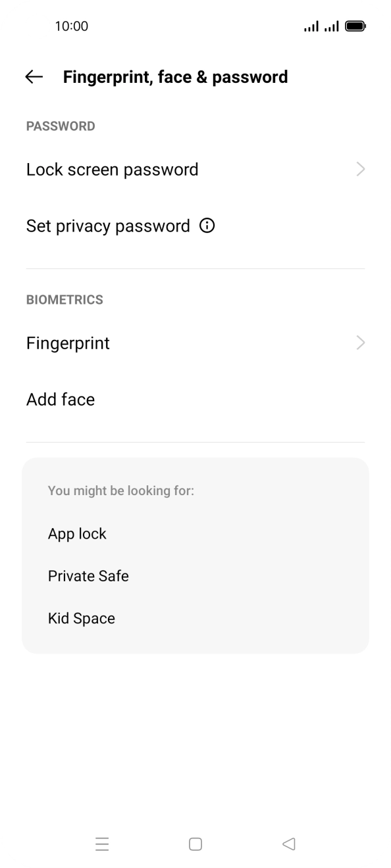Tap the BIOMETRICS section header
Screen dimensions: 391x868
(65, 300)
